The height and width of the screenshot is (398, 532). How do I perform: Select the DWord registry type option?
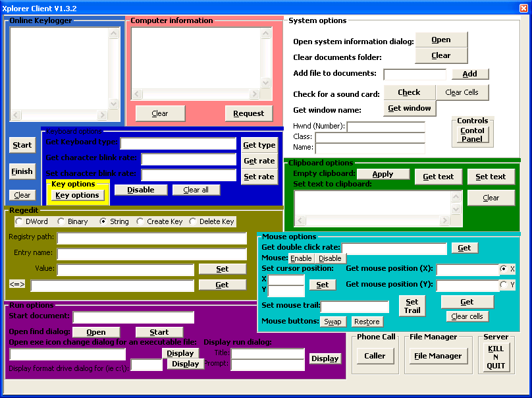tap(19, 221)
